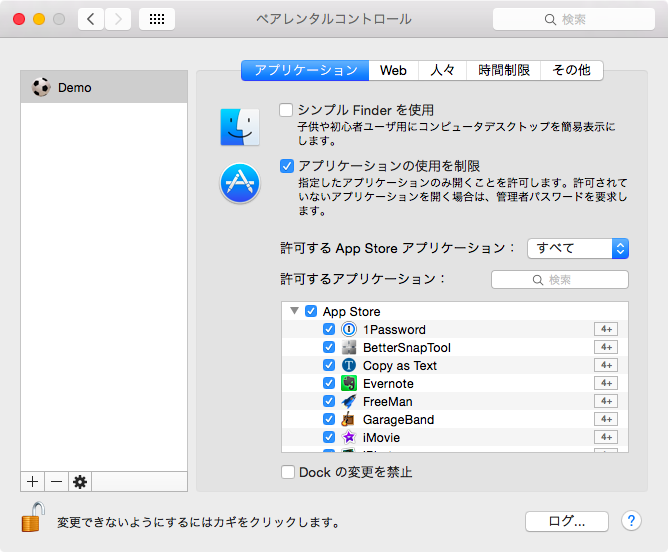Go forward with the right arrow
Screen dimensions: 668x552
pyautogui.click(x=118, y=19)
